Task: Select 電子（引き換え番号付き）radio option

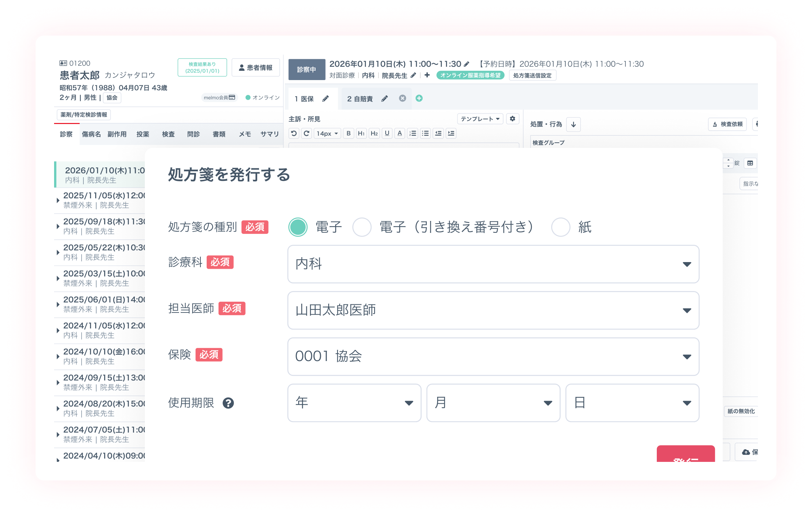Action: tap(362, 227)
